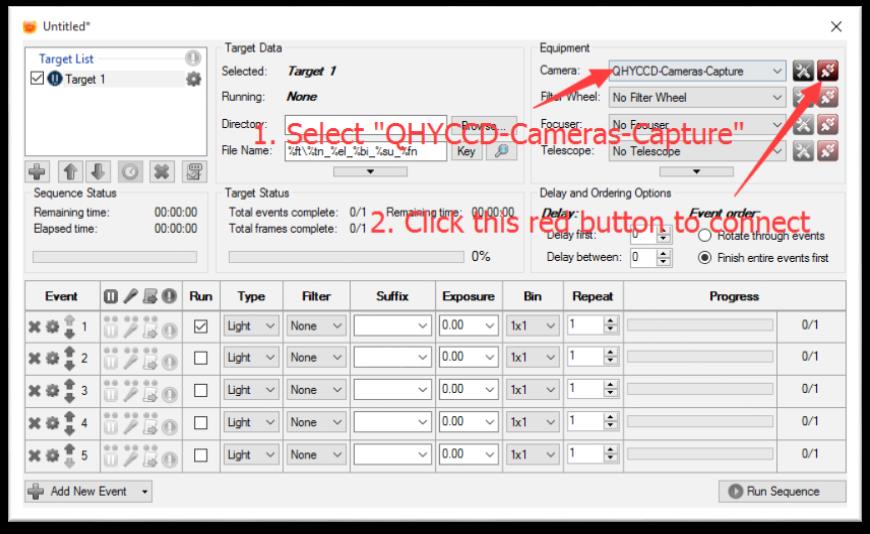Viewport: 870px width, 534px height.
Task: Connect camera with the red plug button
Action: (x=827, y=71)
